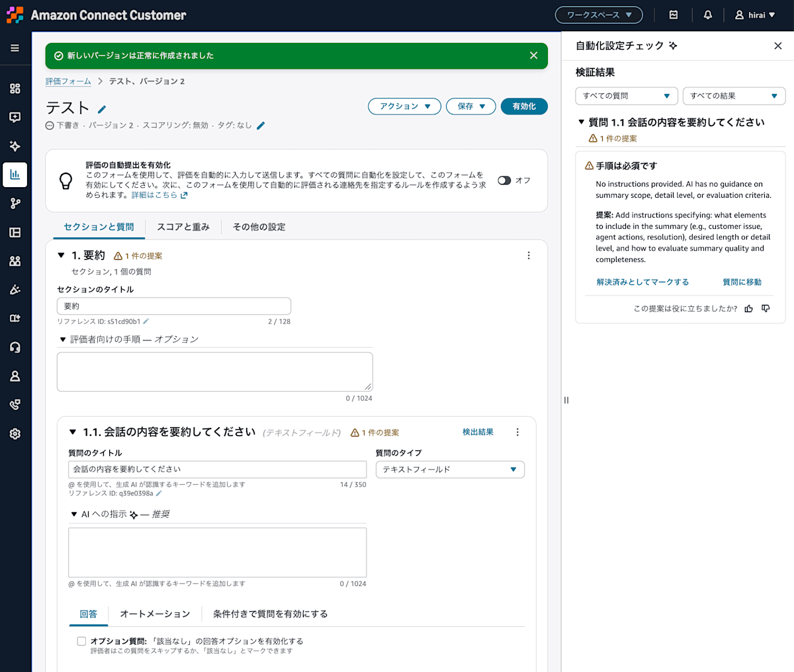Check the オプション質問 該当なし checkbox
The width and height of the screenshot is (794, 672).
pos(81,641)
